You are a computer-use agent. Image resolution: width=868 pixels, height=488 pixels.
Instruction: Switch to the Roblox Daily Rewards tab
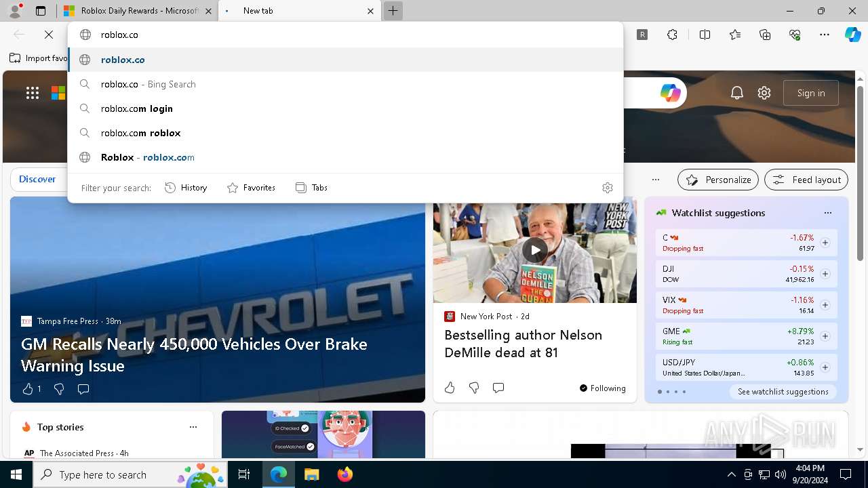(x=138, y=11)
